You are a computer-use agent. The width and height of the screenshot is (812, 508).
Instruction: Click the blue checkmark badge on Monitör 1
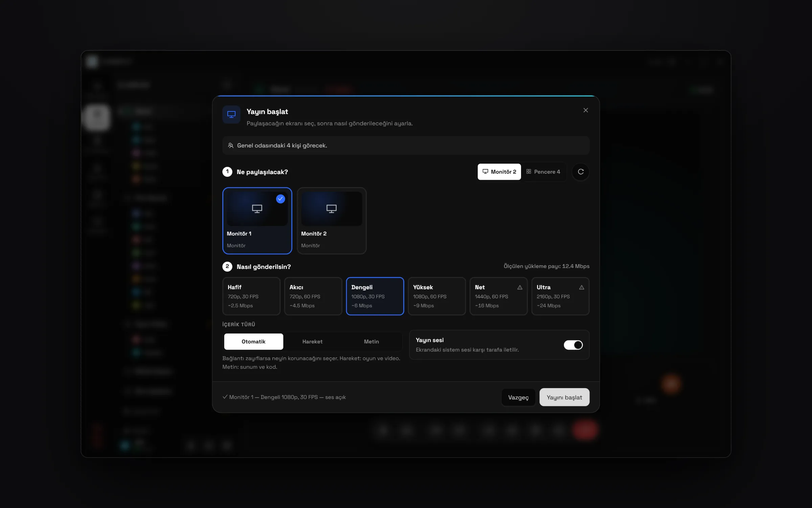coord(280,199)
